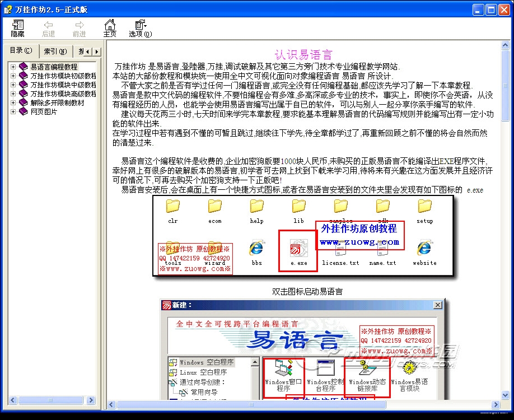Expand the 万挂作坊模块初级教程 node
This screenshot has width=514, height=420.
(13, 76)
